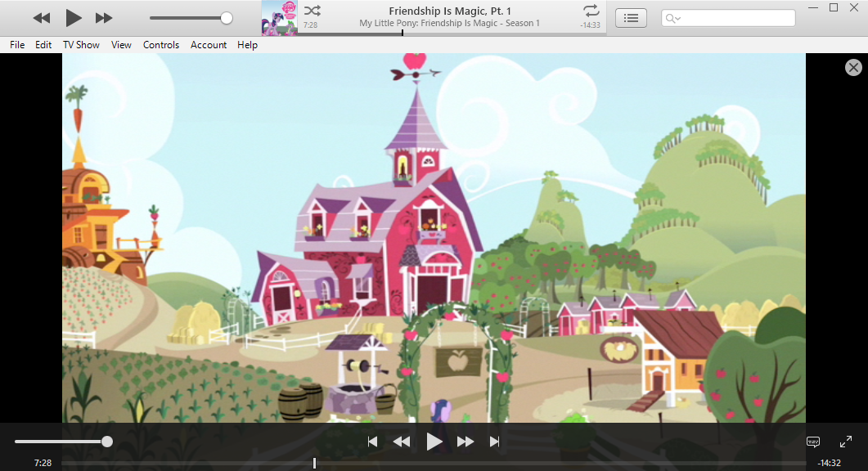Open the Account menu
Viewport: 868px width, 471px height.
pos(209,45)
